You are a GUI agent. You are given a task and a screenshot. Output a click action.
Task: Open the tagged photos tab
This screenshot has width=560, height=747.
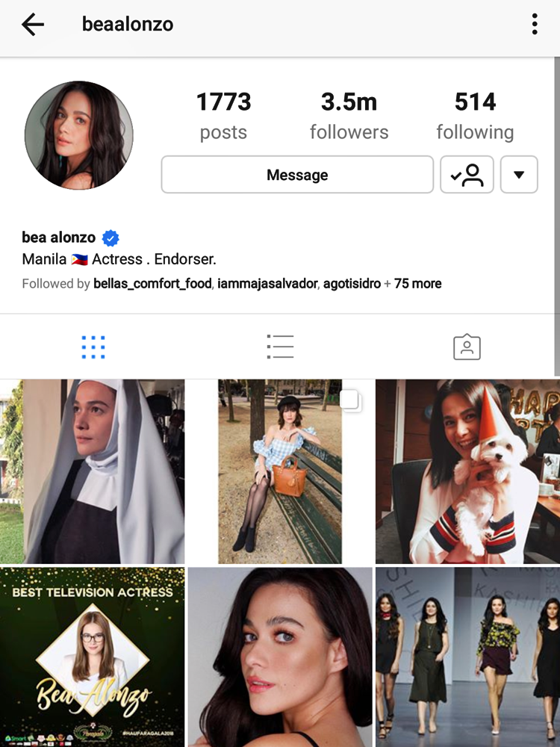(x=467, y=347)
